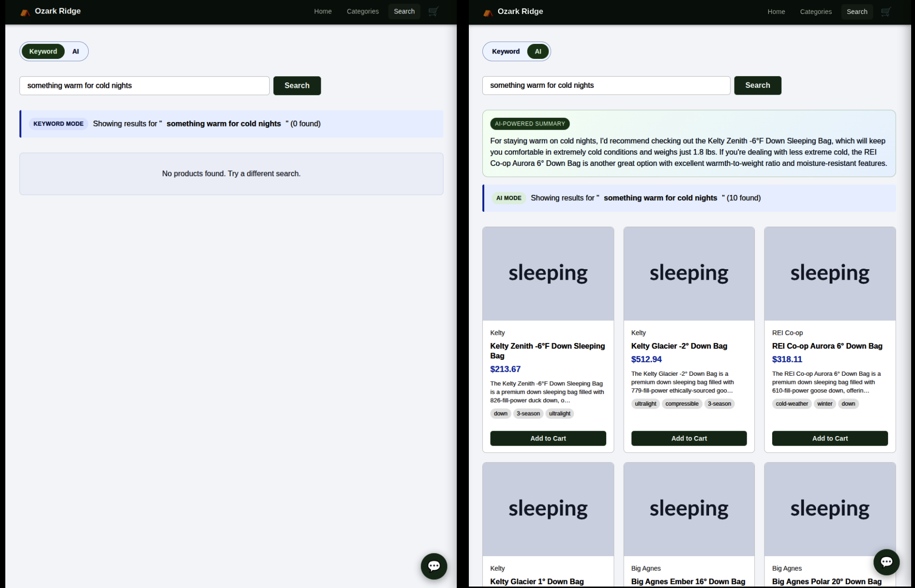Click the '3-season' tag on Kelty Zenith card
The image size is (915, 588).
coord(528,413)
